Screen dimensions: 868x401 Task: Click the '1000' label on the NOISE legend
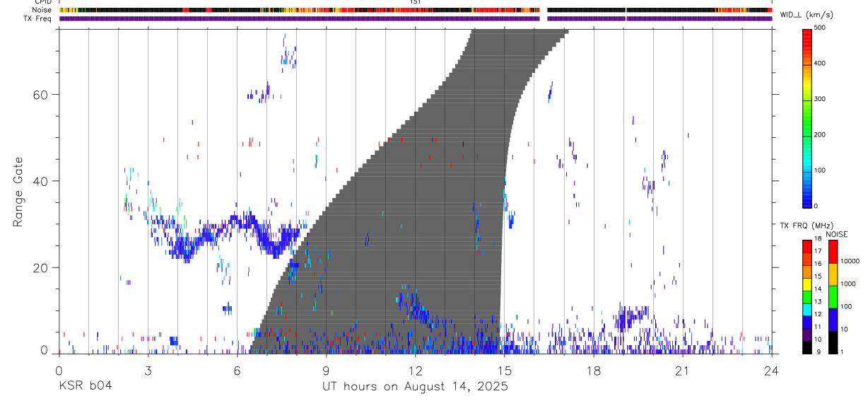click(848, 284)
